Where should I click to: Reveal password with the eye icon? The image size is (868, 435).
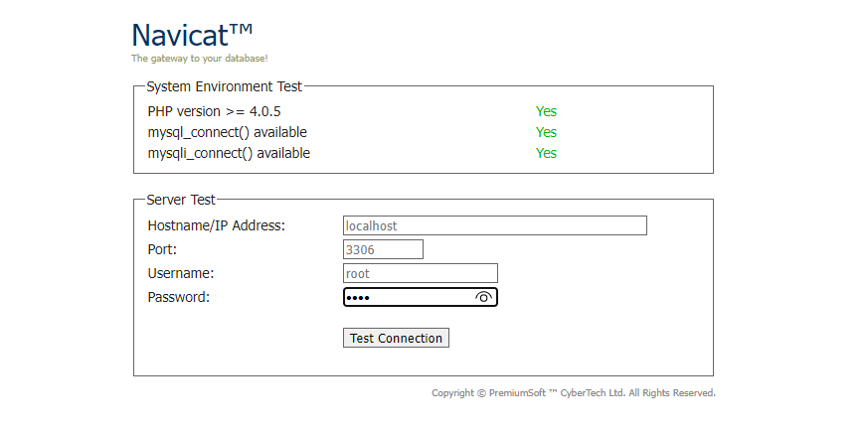tap(483, 297)
